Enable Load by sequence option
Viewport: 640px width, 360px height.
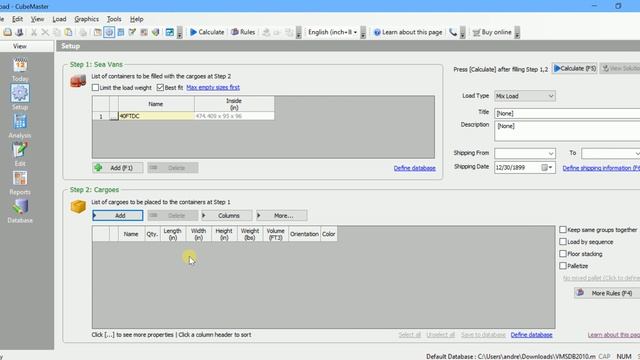[x=563, y=242]
